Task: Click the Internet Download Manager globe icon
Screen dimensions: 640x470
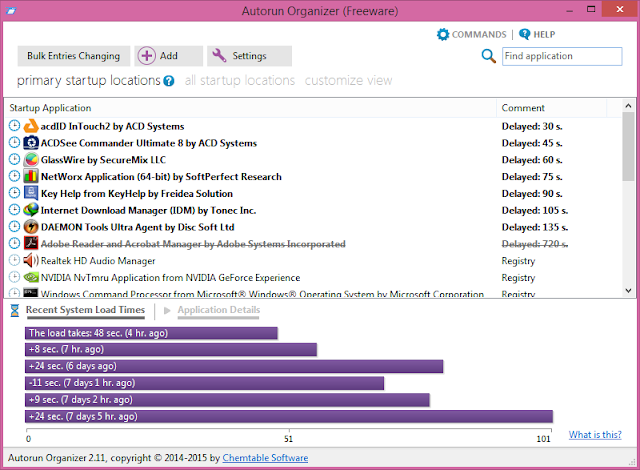Action: click(x=31, y=210)
